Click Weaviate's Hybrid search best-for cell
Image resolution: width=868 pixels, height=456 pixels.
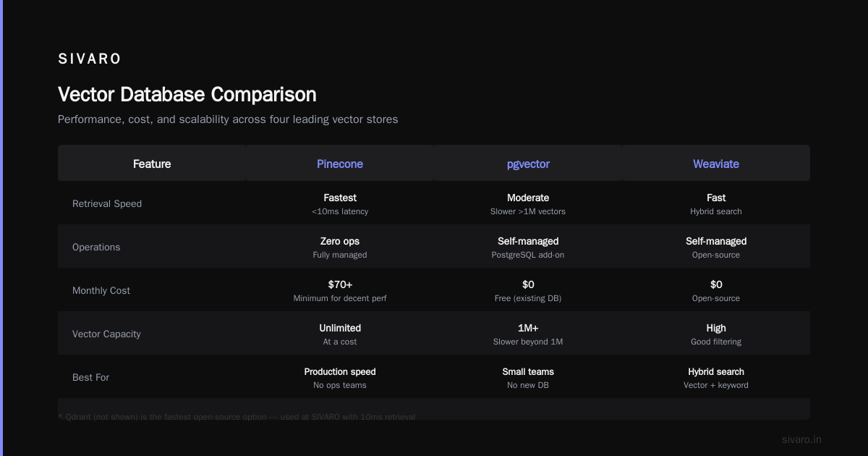click(x=716, y=377)
